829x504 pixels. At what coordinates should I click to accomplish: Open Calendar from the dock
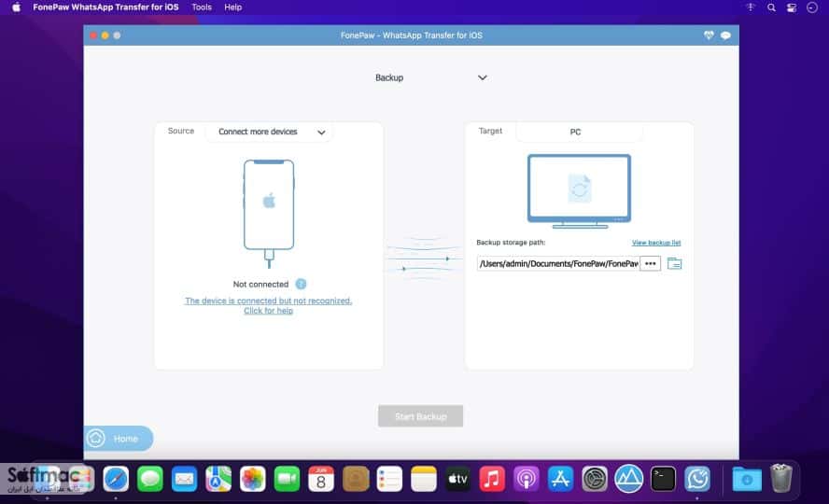(321, 479)
